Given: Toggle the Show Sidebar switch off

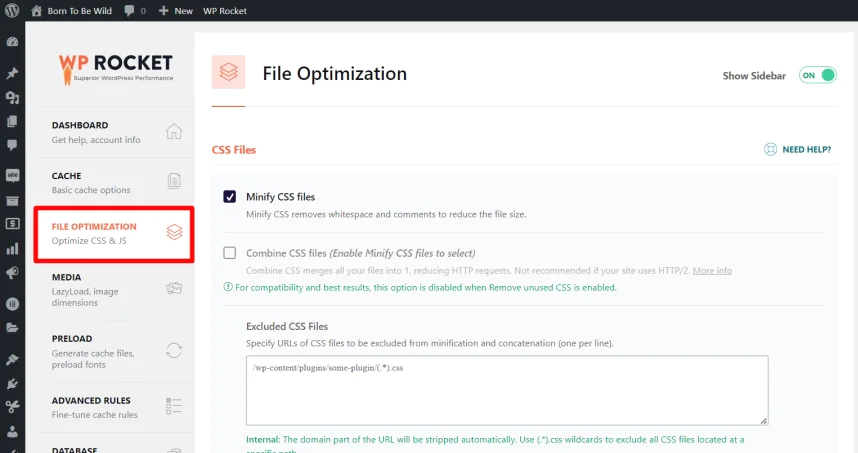Looking at the screenshot, I should click(x=817, y=76).
